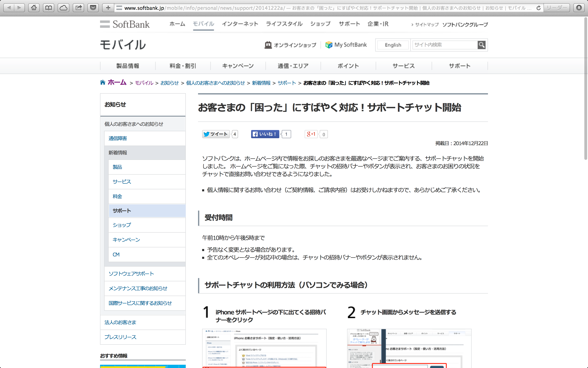Click the step 2 chat screen thumbnail

pyautogui.click(x=409, y=348)
